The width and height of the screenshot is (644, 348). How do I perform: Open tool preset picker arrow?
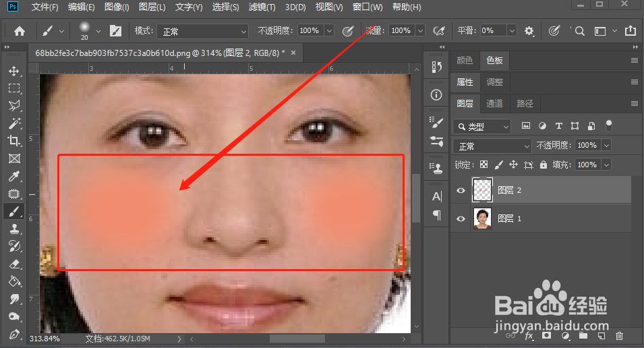(61, 31)
